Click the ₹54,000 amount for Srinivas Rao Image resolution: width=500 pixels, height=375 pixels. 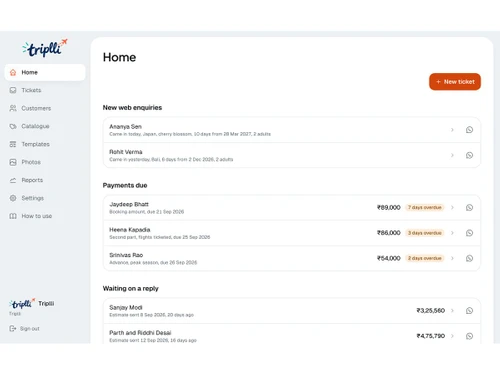[389, 258]
